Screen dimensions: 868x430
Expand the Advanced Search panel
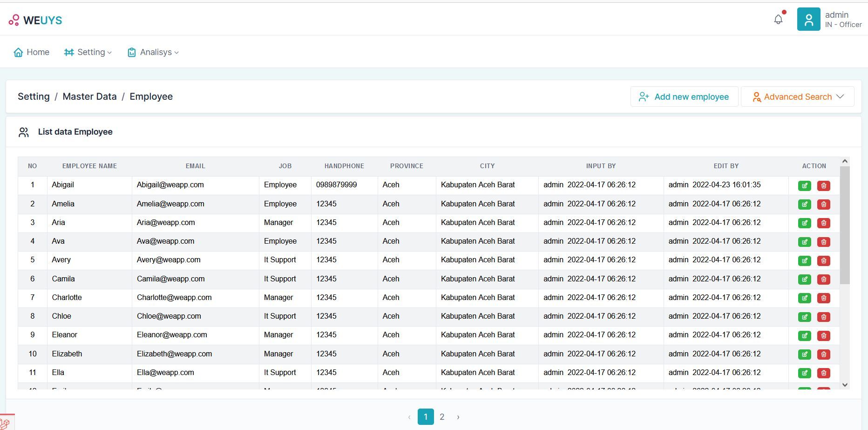[x=797, y=96]
